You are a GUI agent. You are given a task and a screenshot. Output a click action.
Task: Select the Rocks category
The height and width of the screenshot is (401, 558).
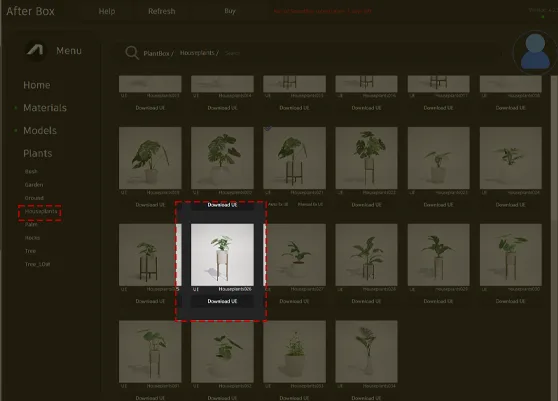(x=32, y=238)
